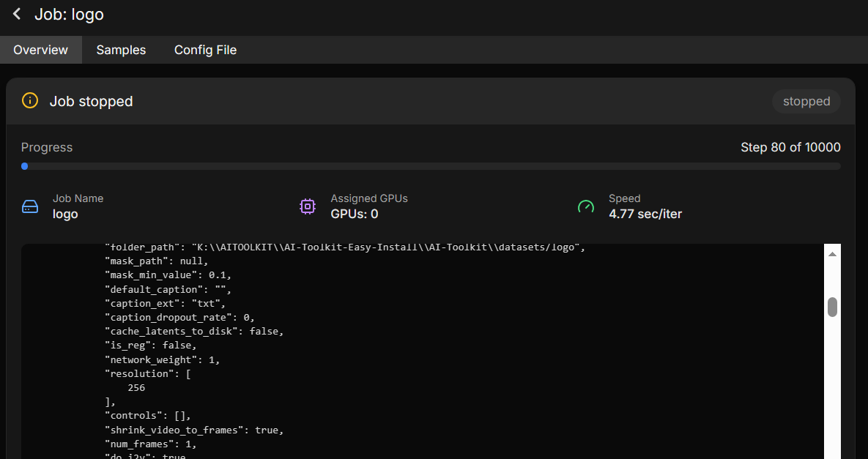The width and height of the screenshot is (868, 459).
Task: Open the Config File tab
Action: click(x=205, y=50)
